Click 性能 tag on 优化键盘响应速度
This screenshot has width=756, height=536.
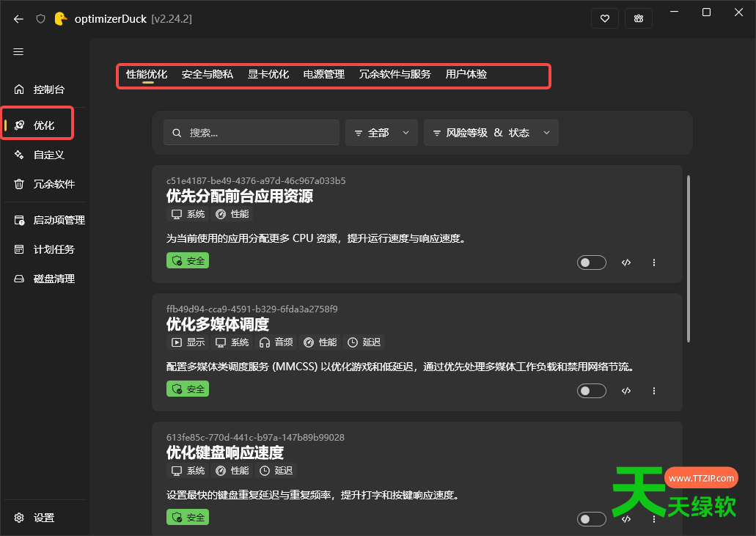(232, 471)
